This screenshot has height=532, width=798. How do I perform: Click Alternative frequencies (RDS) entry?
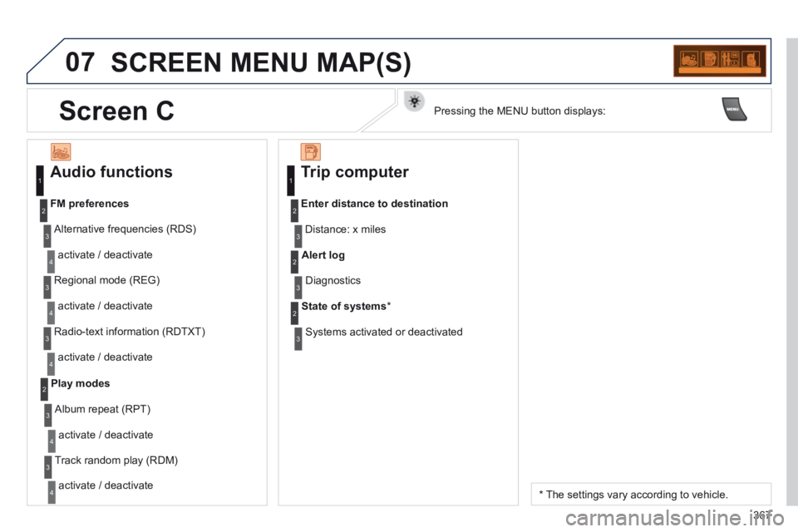coord(126,229)
